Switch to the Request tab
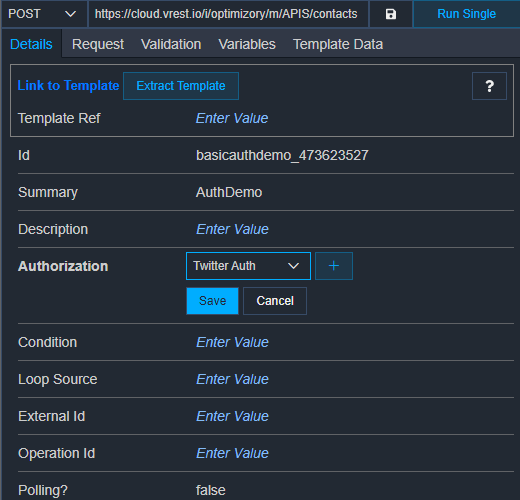The height and width of the screenshot is (500, 520). [98, 44]
